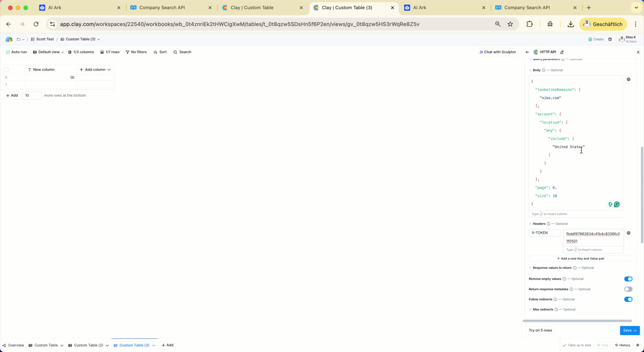Click the back arrow in HTTP API panel
The width and height of the screenshot is (644, 352).
(527, 52)
